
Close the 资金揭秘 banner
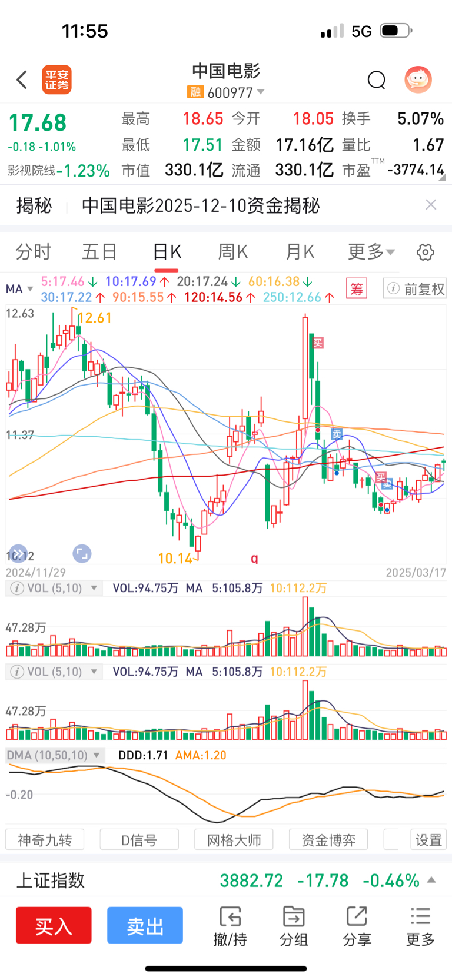431,205
